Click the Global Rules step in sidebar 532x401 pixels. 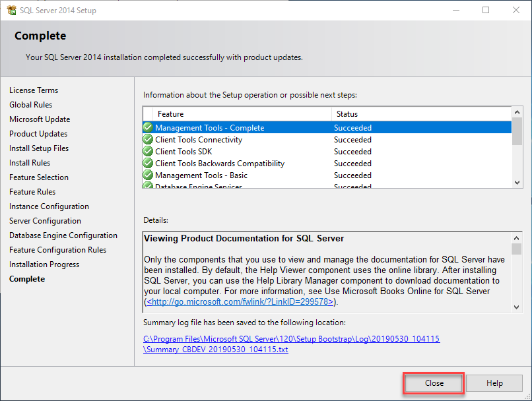tap(30, 105)
